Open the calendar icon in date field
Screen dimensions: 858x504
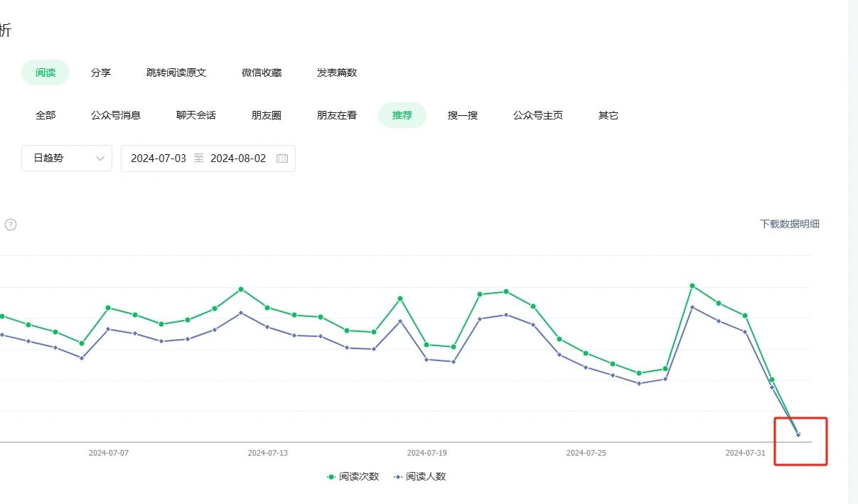click(x=282, y=159)
